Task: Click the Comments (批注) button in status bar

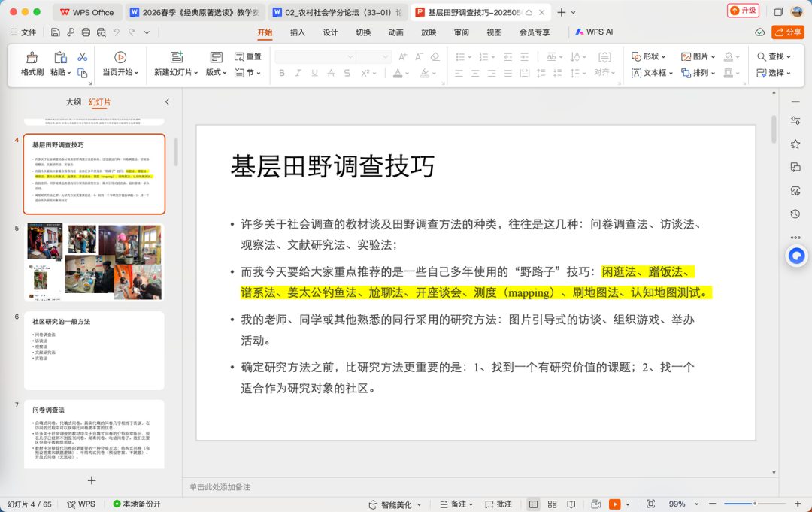Action: click(498, 504)
